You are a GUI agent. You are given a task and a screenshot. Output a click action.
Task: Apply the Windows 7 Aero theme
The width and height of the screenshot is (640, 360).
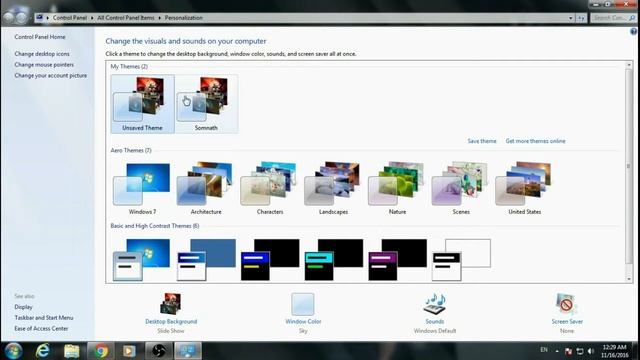click(x=142, y=189)
